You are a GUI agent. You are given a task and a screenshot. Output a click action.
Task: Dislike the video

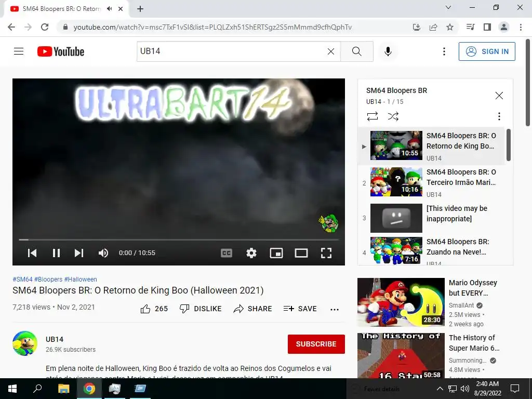(200, 309)
